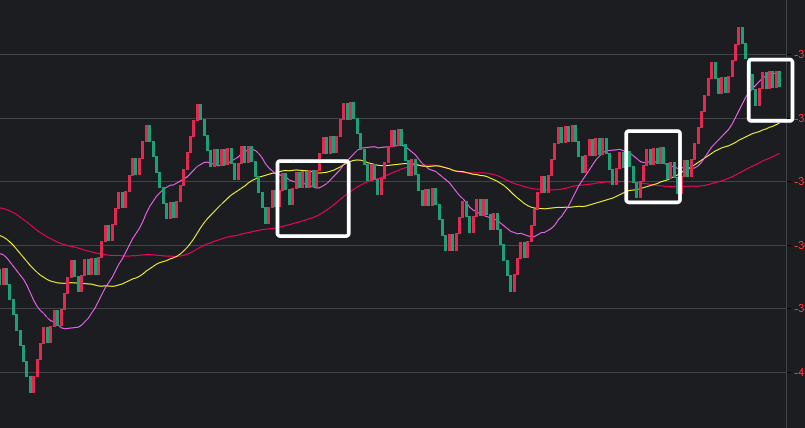Click the lowest candlestick on the chart

[32, 384]
